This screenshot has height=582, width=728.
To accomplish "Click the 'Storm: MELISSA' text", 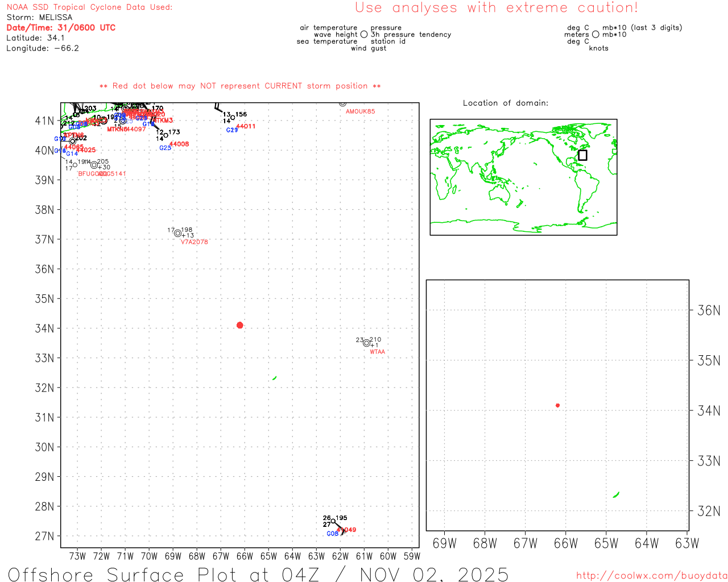I will 39,18.
